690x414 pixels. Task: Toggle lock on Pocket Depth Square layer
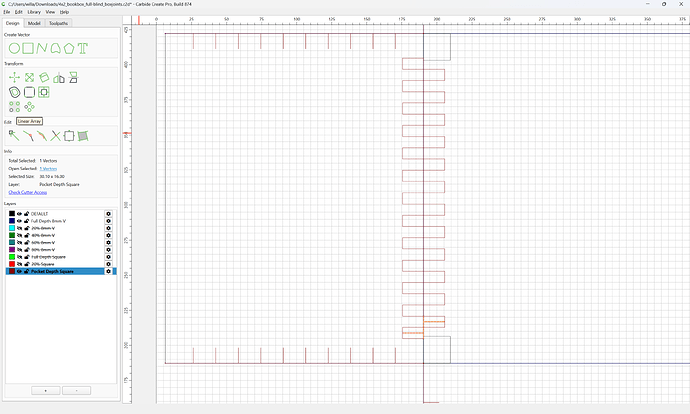tap(26, 271)
